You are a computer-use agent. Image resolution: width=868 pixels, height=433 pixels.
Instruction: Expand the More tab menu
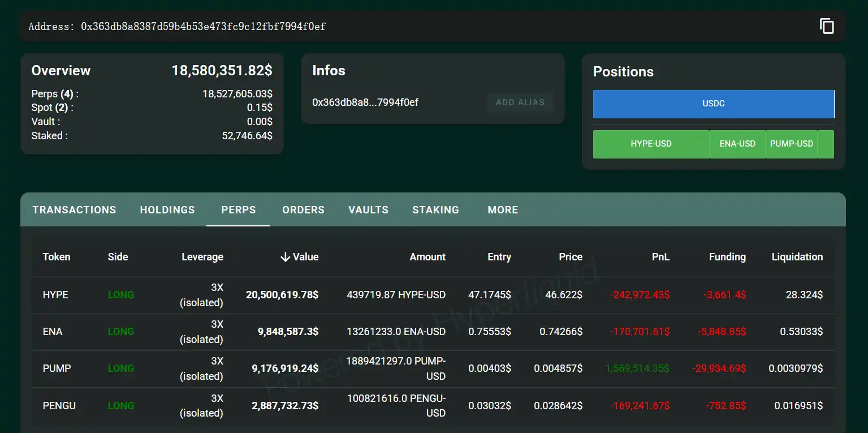point(503,210)
